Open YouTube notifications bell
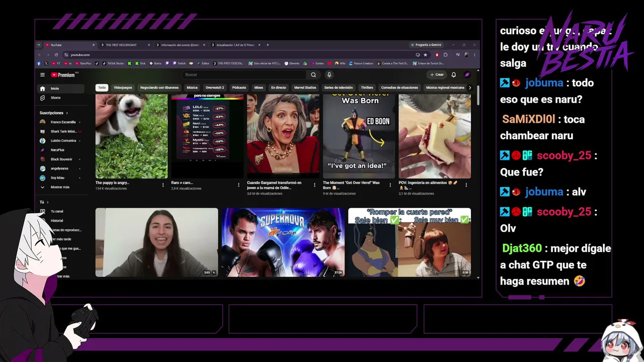 453,75
